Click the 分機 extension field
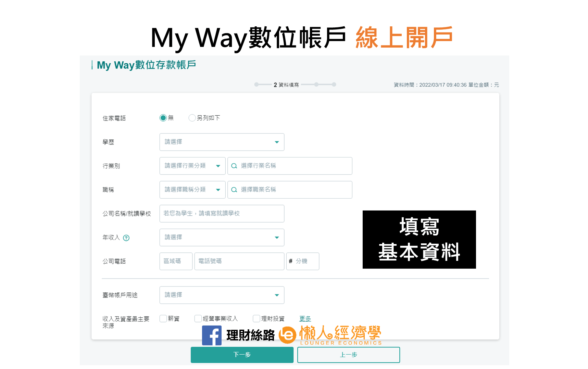The height and width of the screenshot is (369, 588). point(303,261)
